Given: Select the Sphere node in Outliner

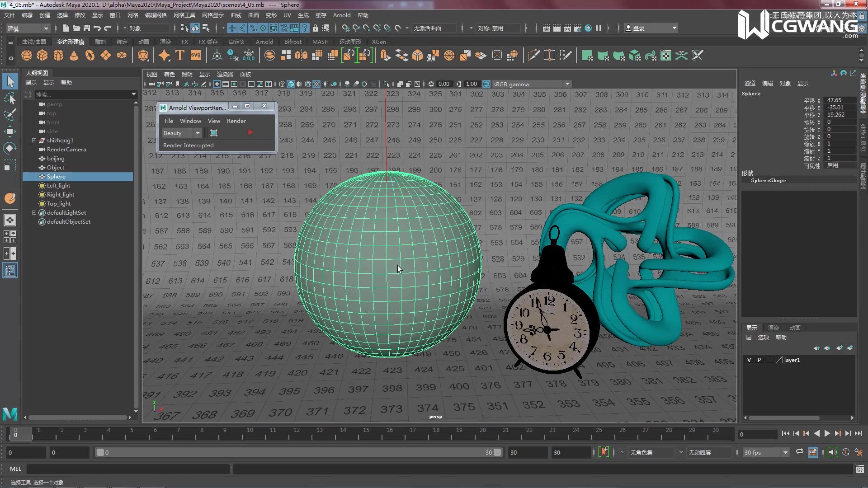Looking at the screenshot, I should [x=78, y=177].
